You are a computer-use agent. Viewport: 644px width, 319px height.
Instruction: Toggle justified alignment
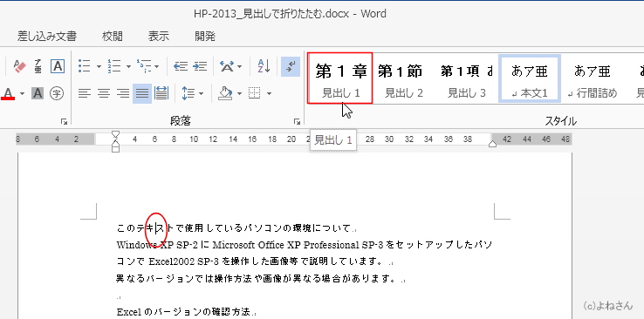(142, 94)
